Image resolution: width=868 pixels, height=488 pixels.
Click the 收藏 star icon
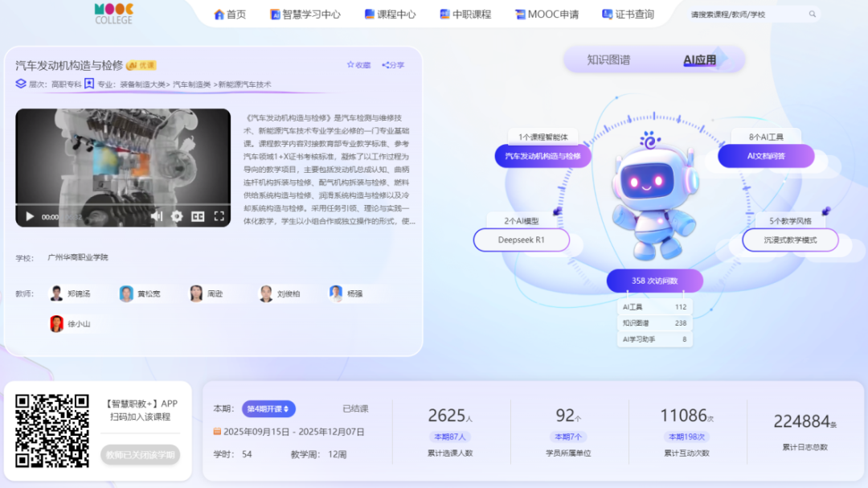tap(350, 65)
